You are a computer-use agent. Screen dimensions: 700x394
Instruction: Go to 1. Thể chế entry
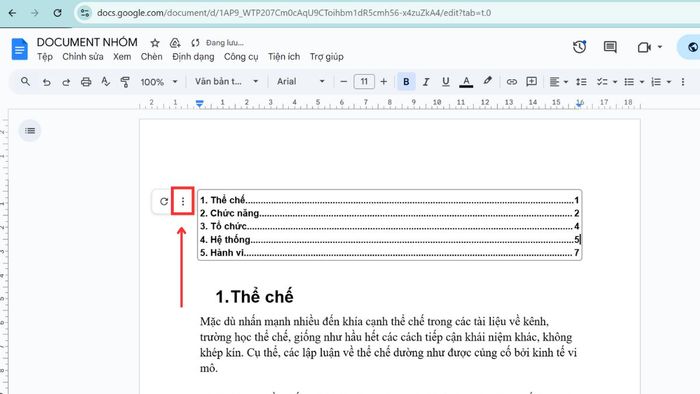click(x=389, y=200)
